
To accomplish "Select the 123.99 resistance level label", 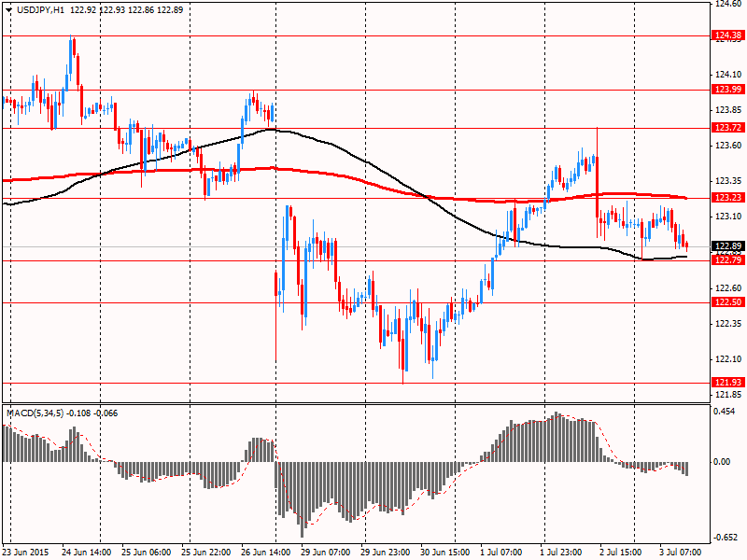I will pos(727,90).
